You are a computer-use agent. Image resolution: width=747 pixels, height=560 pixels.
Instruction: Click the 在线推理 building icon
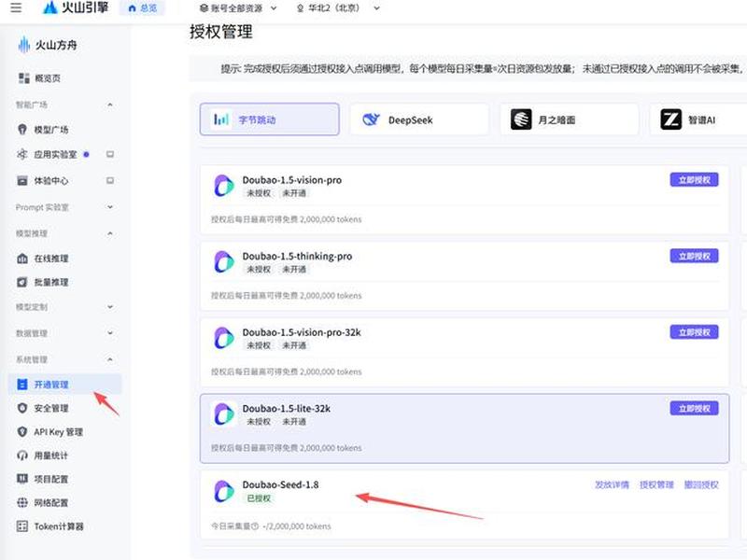22,259
